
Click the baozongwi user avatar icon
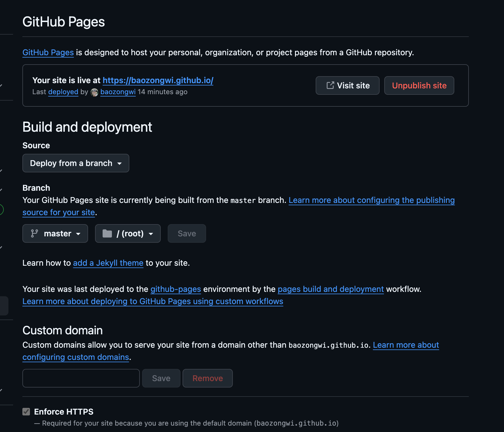(94, 92)
